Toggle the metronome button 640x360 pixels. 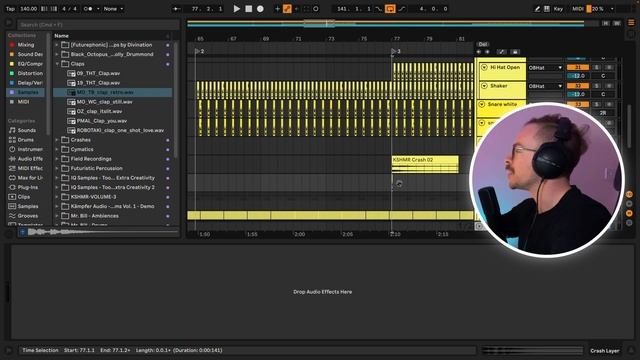tap(87, 9)
